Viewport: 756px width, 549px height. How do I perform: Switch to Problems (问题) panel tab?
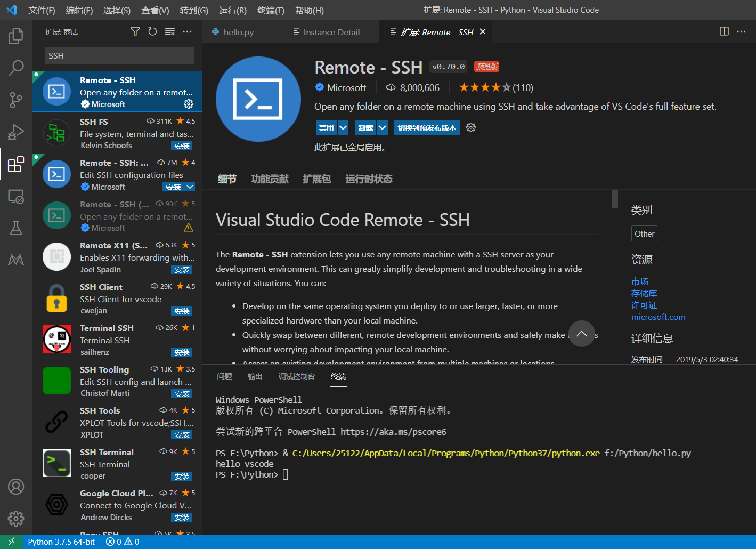[224, 376]
